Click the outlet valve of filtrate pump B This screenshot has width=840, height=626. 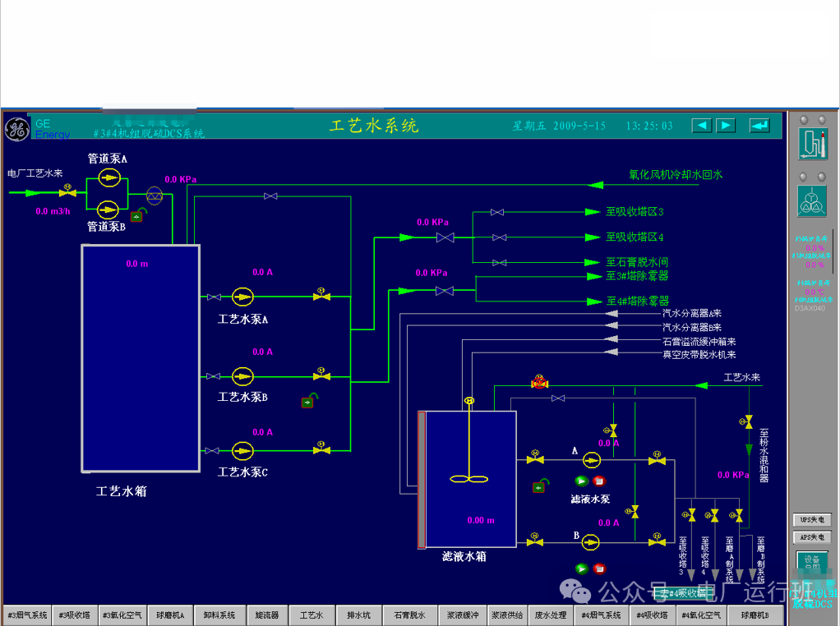[657, 541]
